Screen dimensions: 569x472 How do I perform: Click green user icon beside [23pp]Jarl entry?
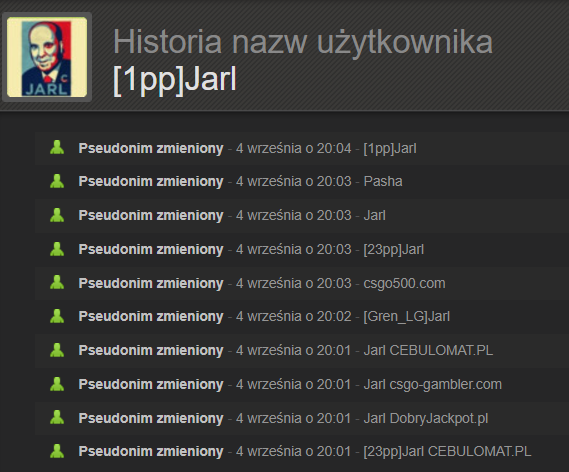pos(57,249)
